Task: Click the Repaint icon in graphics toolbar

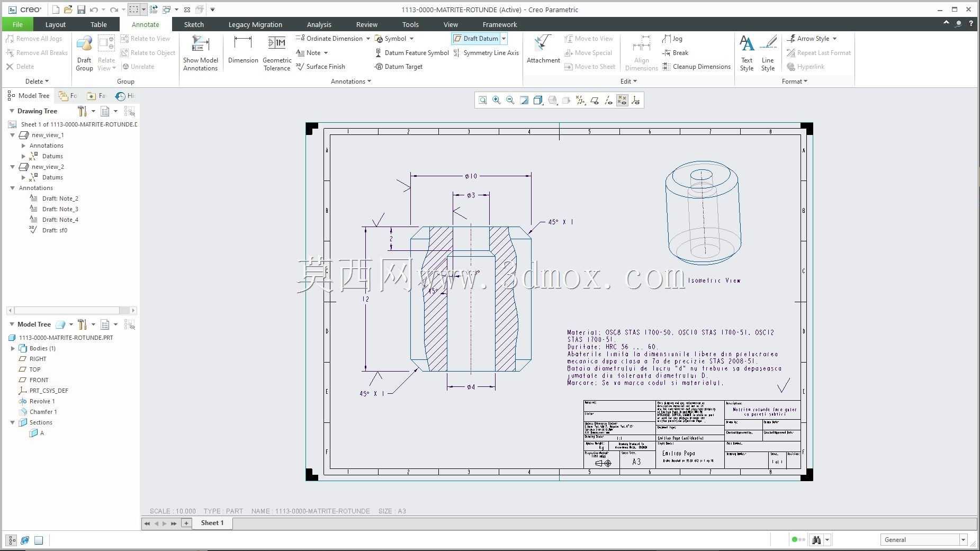Action: 524,101
